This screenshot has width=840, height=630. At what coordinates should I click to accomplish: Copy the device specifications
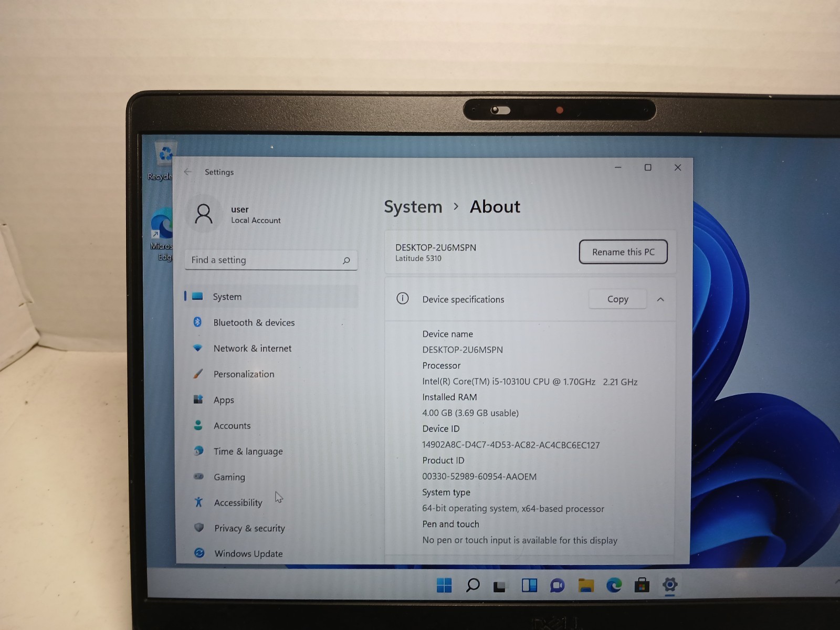617,299
